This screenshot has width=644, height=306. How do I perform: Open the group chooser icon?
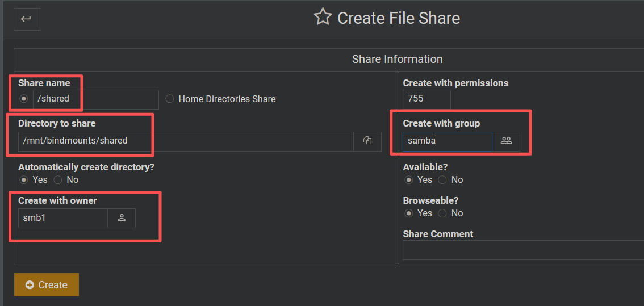pyautogui.click(x=506, y=141)
